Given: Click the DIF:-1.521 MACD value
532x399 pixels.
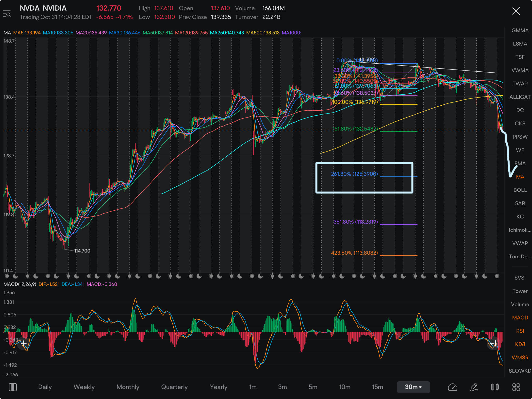Looking at the screenshot, I should click(x=49, y=284).
